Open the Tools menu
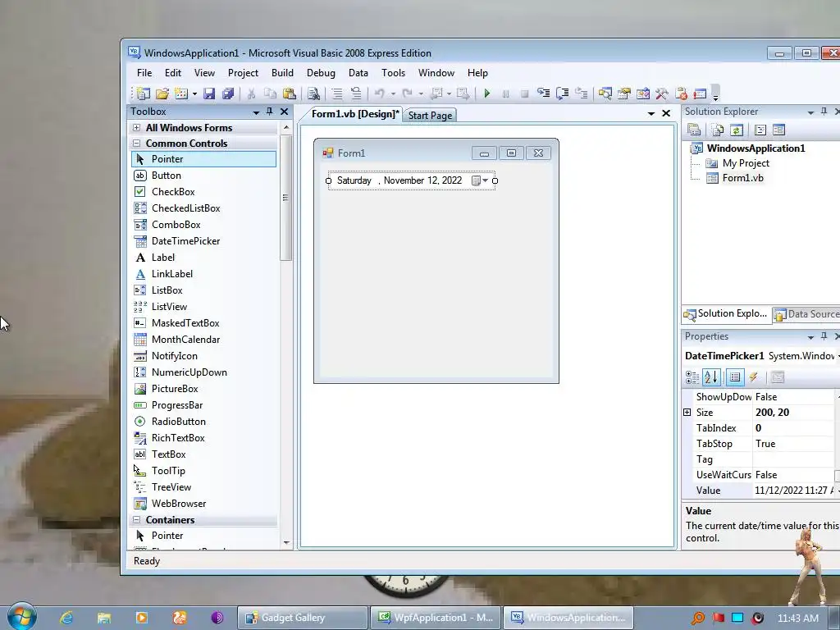840x630 pixels. tap(393, 73)
